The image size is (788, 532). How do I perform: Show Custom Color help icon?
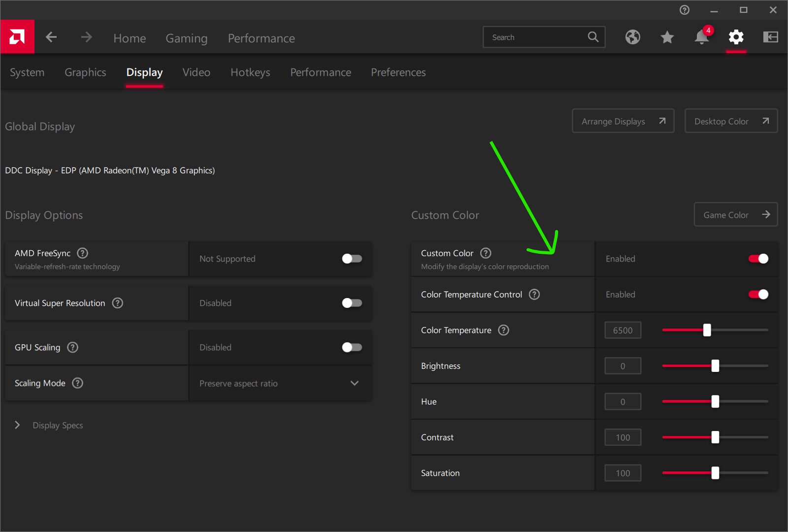point(486,253)
